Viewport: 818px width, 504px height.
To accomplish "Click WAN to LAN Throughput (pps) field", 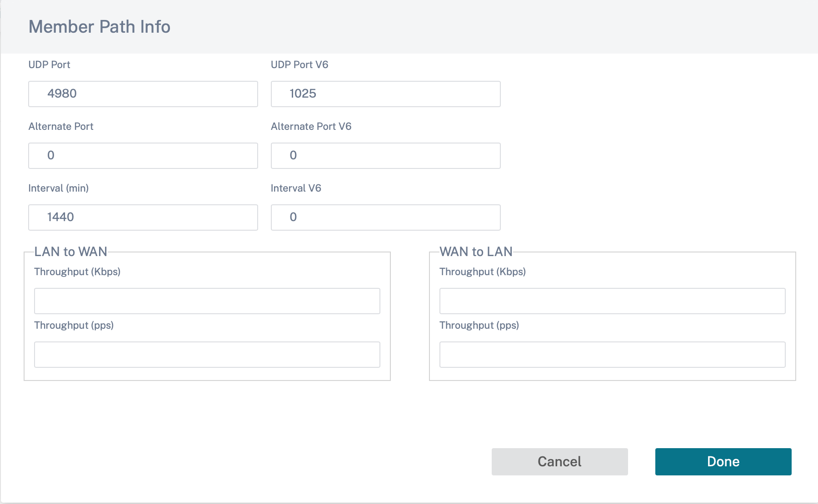I will 613,355.
